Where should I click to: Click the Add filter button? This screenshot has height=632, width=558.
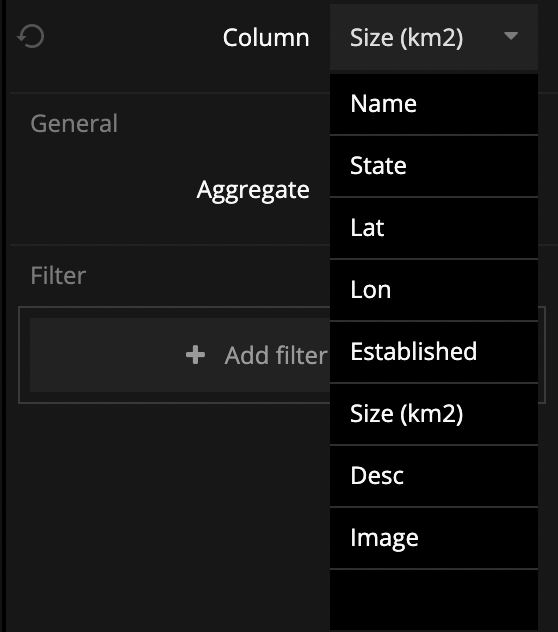(180, 355)
